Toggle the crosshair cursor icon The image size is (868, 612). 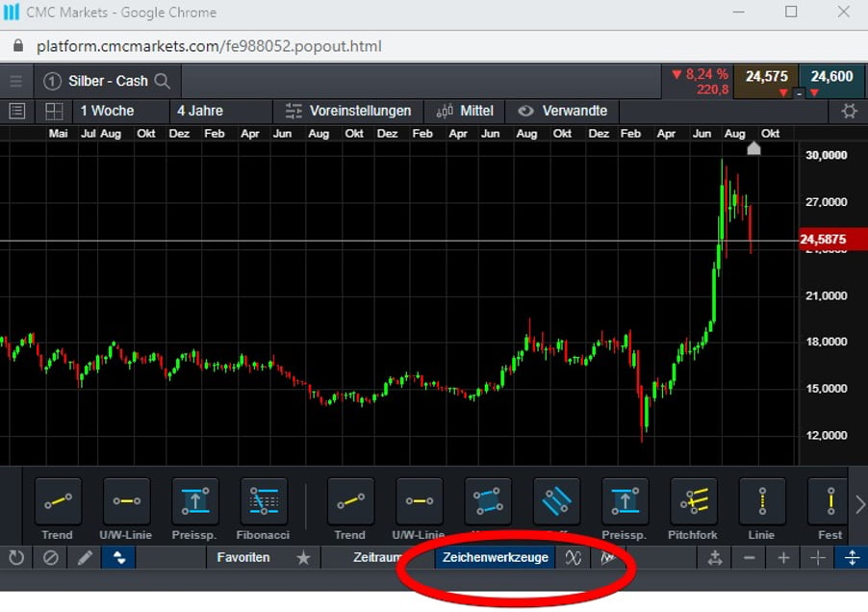point(818,558)
